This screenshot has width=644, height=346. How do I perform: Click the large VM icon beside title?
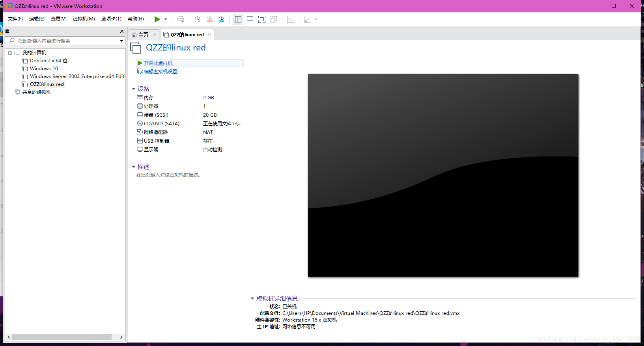136,48
